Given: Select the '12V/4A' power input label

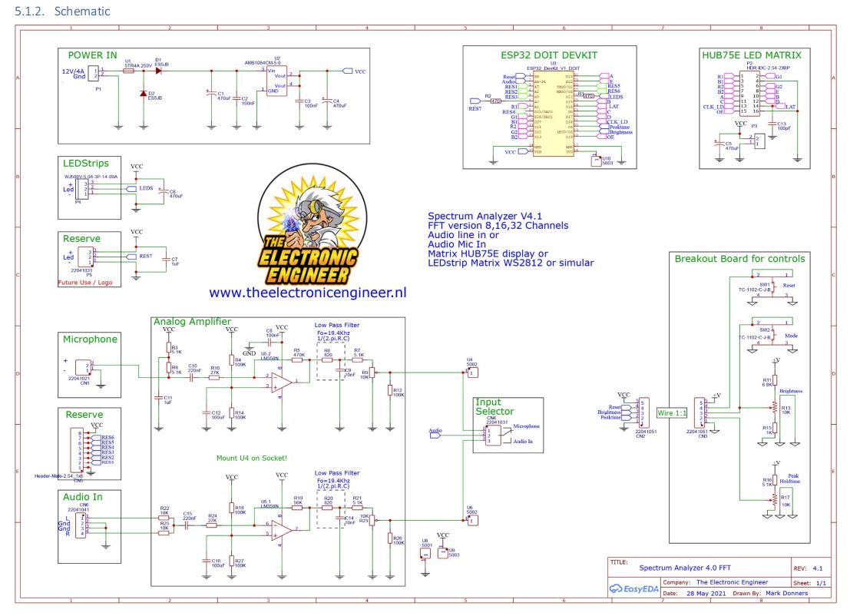Looking at the screenshot, I should pyautogui.click(x=73, y=71).
